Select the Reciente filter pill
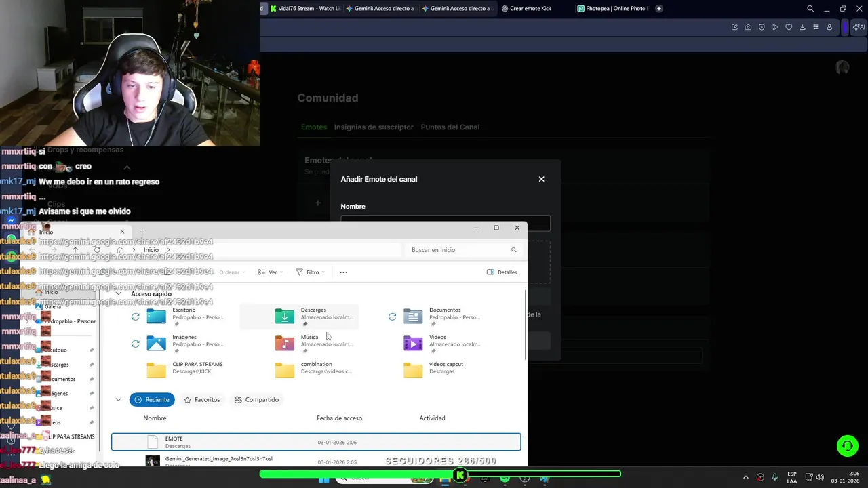The width and height of the screenshot is (868, 488). 152,400
